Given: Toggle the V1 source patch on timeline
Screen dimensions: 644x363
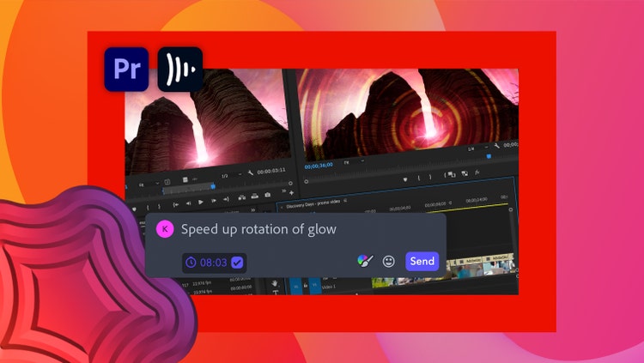Looking at the screenshot, I should pos(296,287).
